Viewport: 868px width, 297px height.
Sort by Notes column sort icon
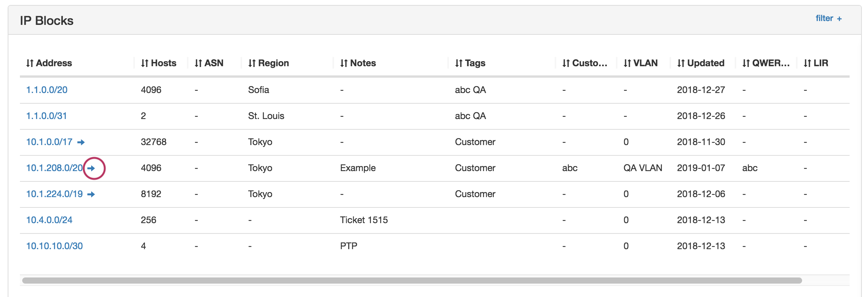(x=344, y=63)
